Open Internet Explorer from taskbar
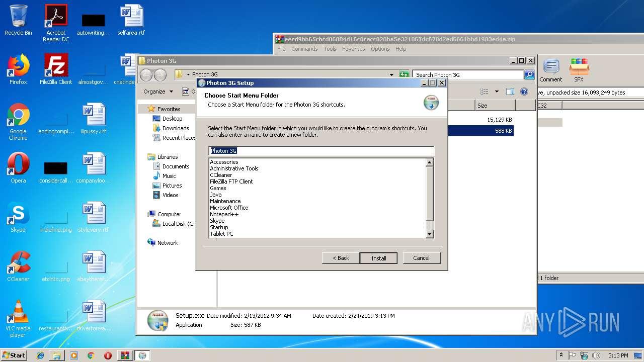Viewport: 644px width, 362px height. tap(40, 355)
